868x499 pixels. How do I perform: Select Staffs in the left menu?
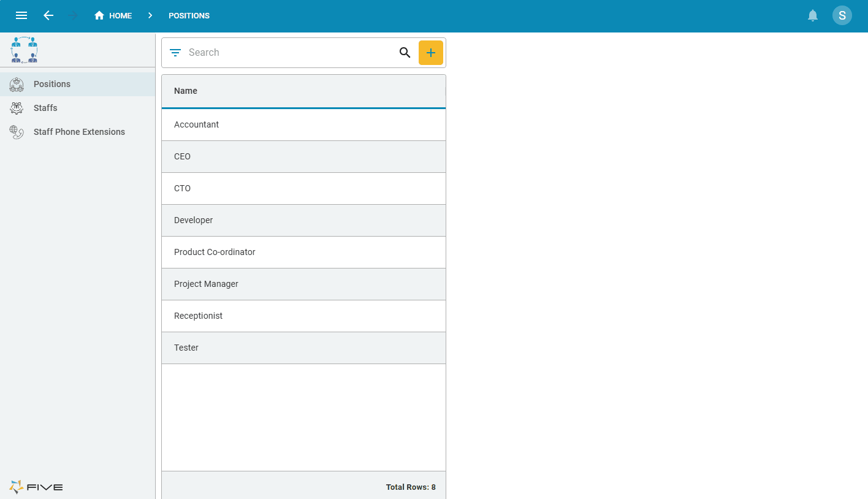point(45,108)
